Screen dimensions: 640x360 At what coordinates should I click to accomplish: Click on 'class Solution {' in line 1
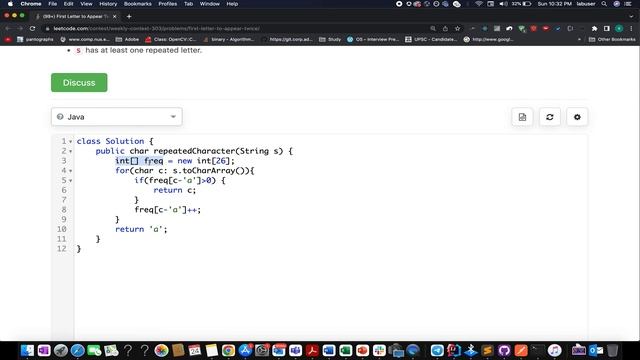click(x=115, y=141)
